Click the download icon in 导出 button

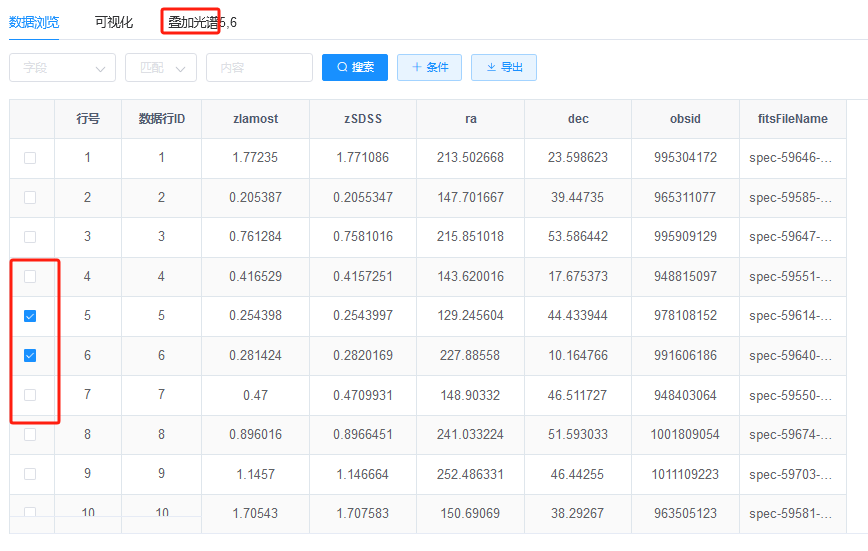click(490, 68)
